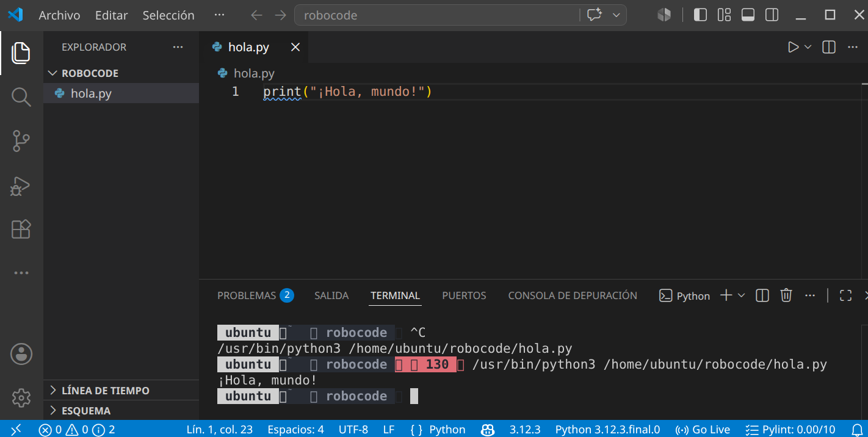The width and height of the screenshot is (868, 437).
Task: Open Explorer views and more actions ellipsis
Action: pos(178,47)
